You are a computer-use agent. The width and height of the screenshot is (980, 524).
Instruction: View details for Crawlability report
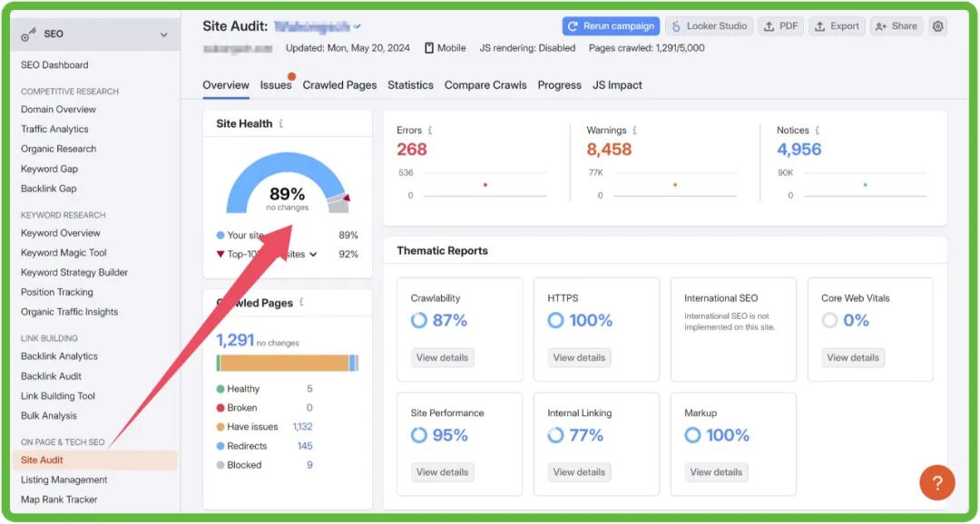[x=442, y=357]
